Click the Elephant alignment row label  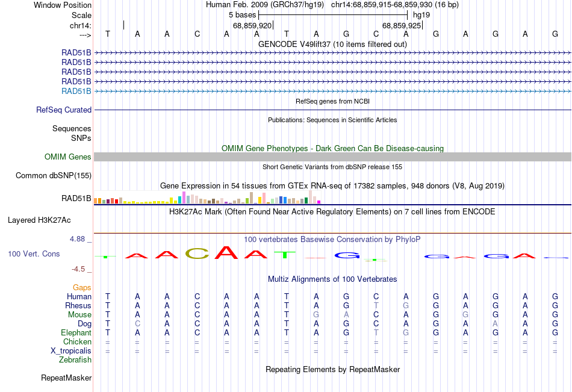click(76, 332)
